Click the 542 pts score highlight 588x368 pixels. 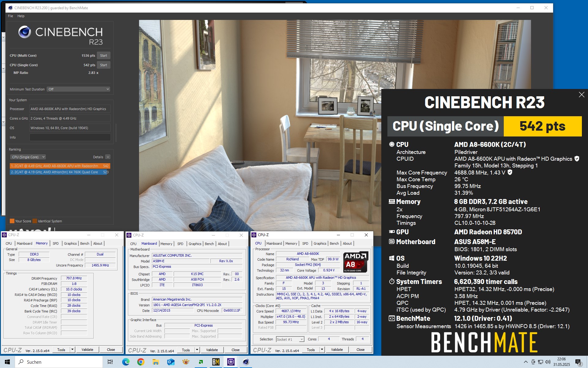542,126
